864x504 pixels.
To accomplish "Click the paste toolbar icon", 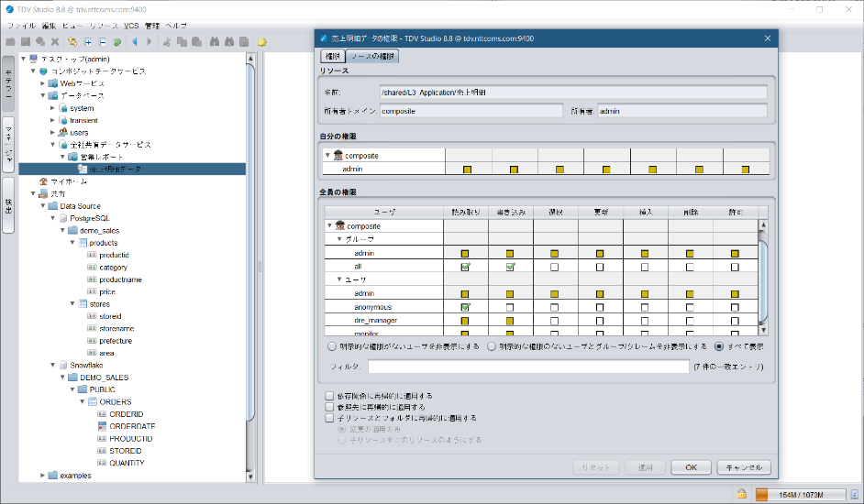I will tap(196, 42).
